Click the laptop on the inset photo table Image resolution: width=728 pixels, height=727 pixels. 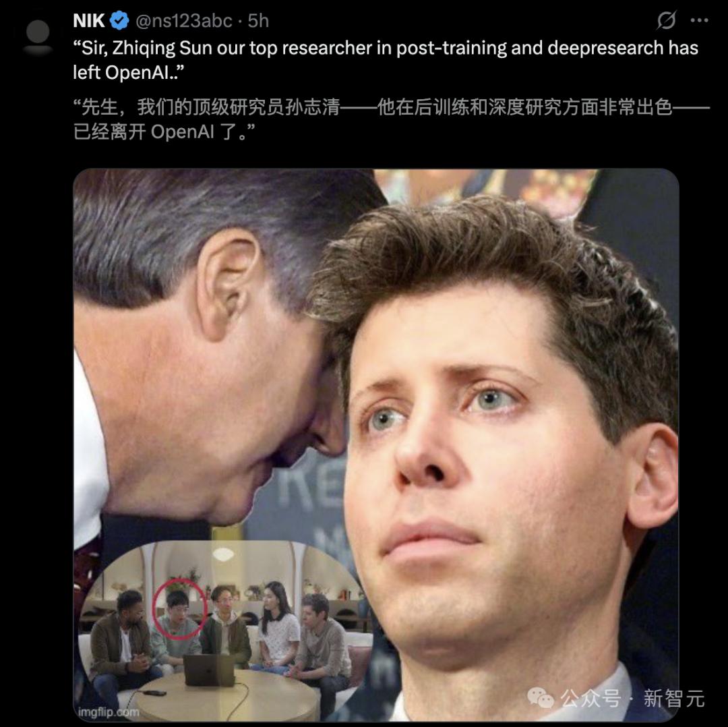(x=209, y=670)
